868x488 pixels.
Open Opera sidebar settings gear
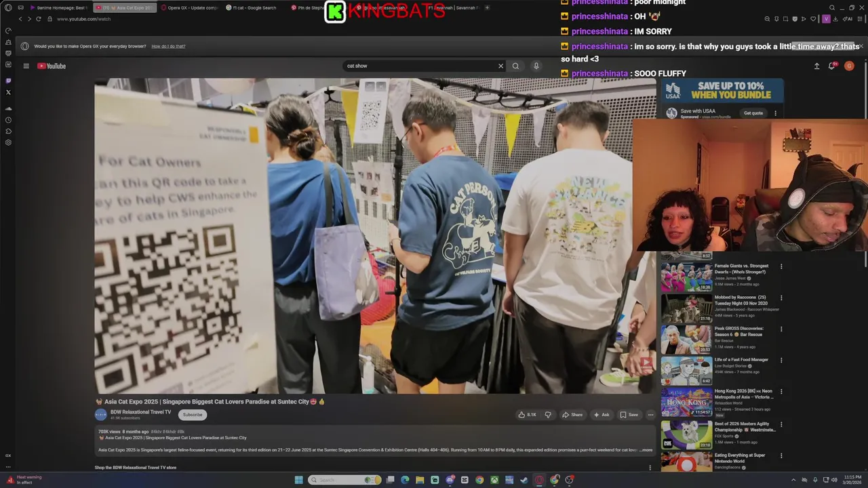pos(8,142)
